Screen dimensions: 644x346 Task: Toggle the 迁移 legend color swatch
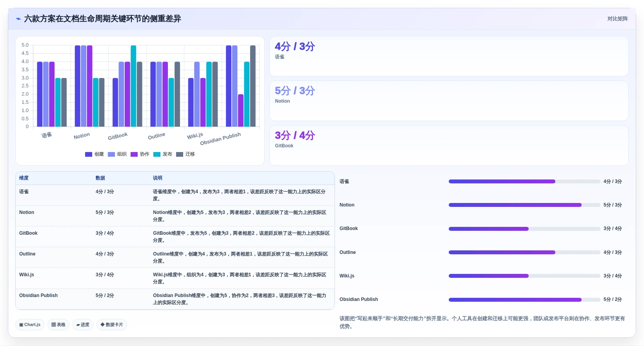180,154
